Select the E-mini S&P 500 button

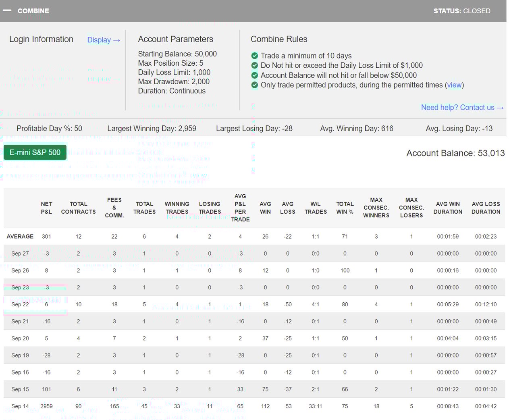click(x=35, y=152)
